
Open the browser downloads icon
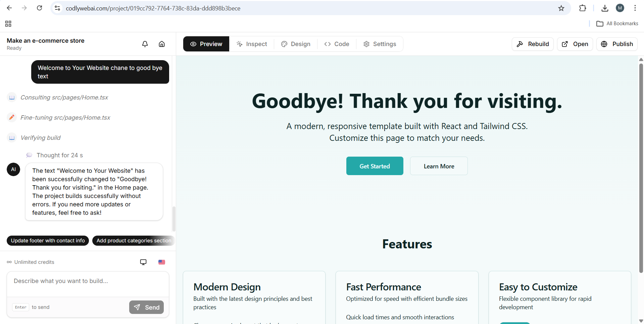605,8
